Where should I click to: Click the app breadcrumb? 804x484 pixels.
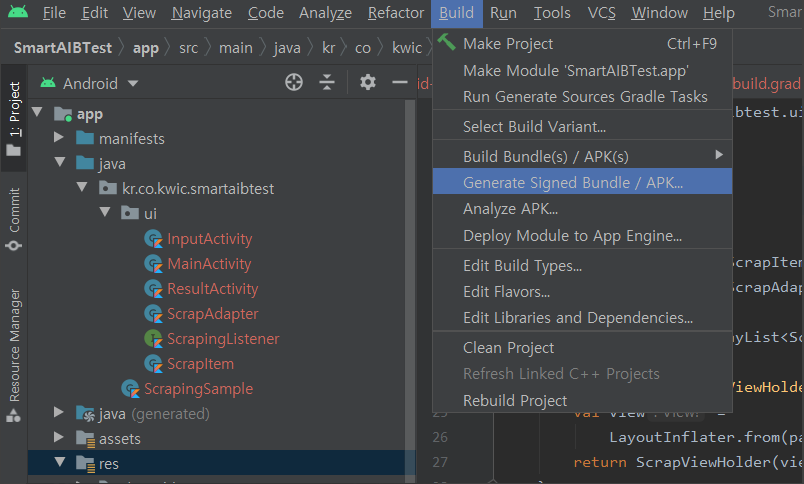pyautogui.click(x=146, y=48)
